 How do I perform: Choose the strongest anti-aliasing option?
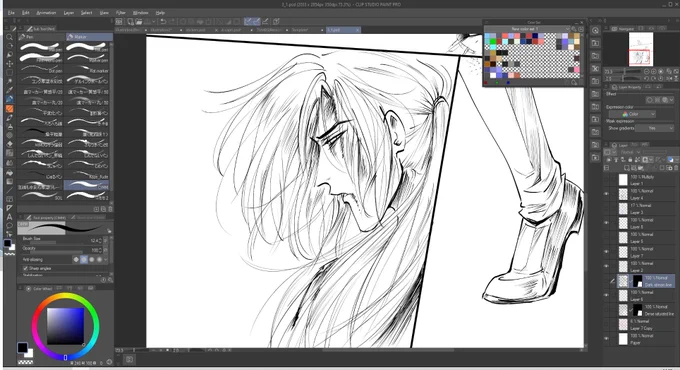99,259
